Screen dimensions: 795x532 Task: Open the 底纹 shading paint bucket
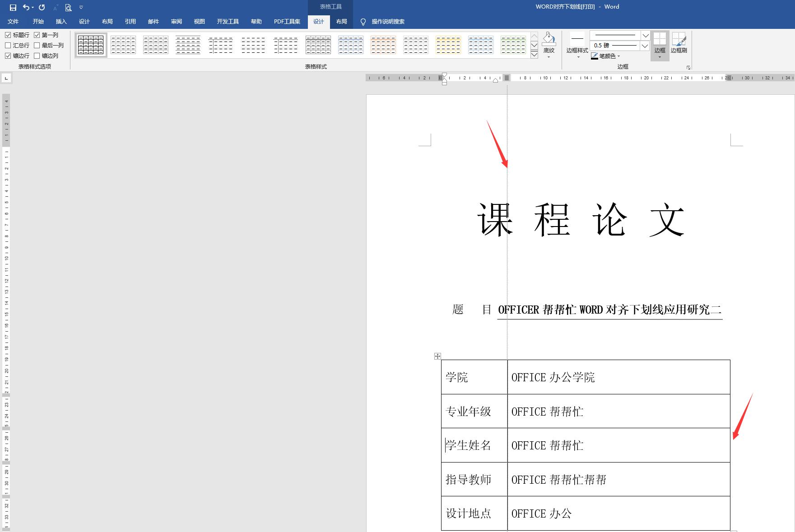click(549, 44)
